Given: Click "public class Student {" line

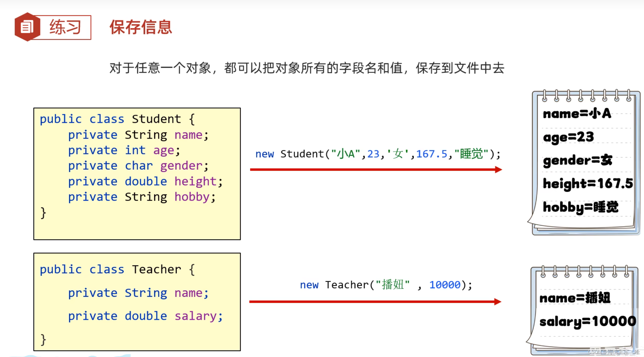Looking at the screenshot, I should (117, 119).
